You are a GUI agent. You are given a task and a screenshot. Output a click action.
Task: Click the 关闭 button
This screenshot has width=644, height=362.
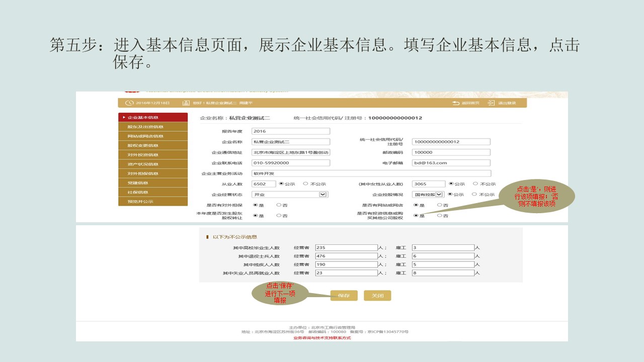point(377,295)
